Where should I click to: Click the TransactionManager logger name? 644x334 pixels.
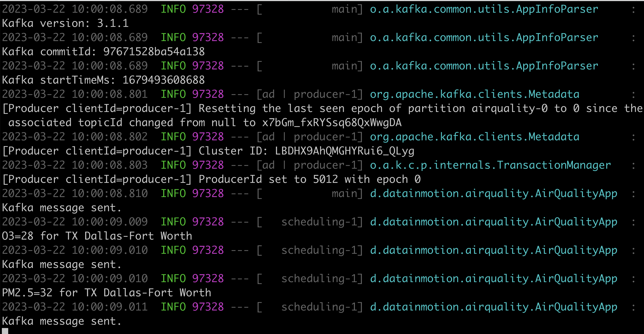(490, 165)
